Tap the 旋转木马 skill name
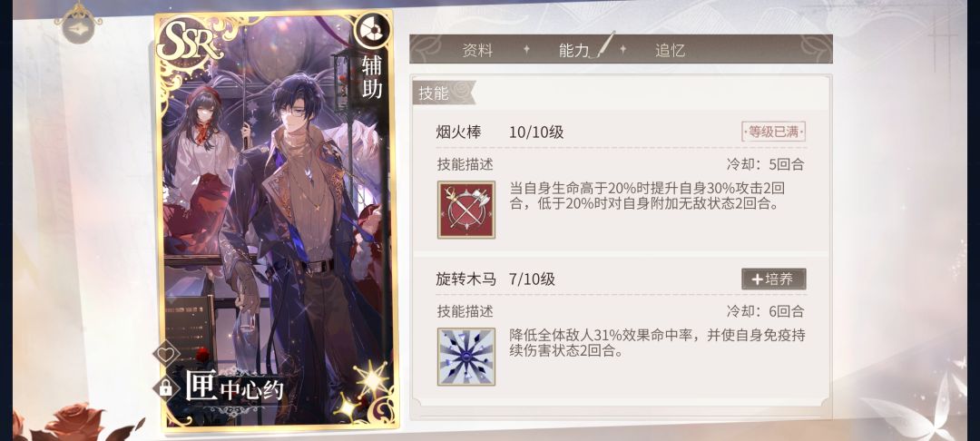The height and width of the screenshot is (441, 980). (466, 279)
